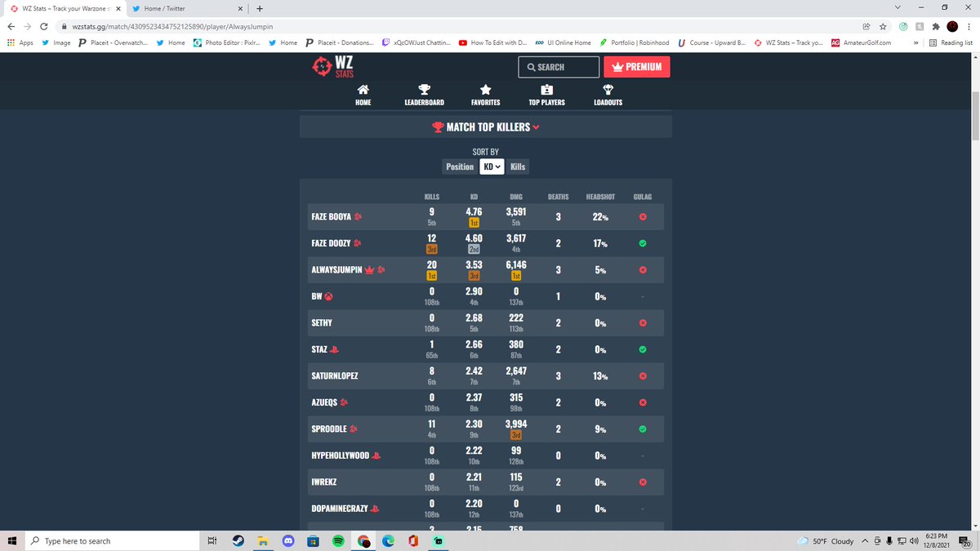Click the PlayStation icon beside HypeHollywood
The image size is (980, 551).
pos(376,455)
